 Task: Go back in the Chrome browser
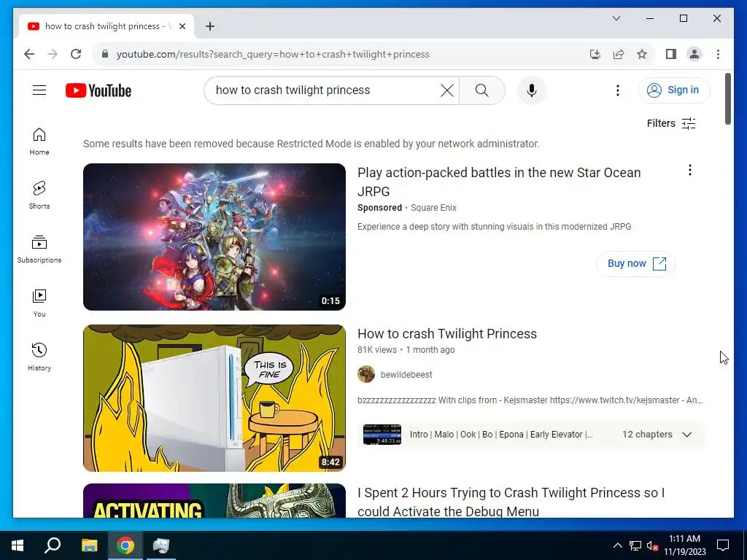[x=29, y=54]
